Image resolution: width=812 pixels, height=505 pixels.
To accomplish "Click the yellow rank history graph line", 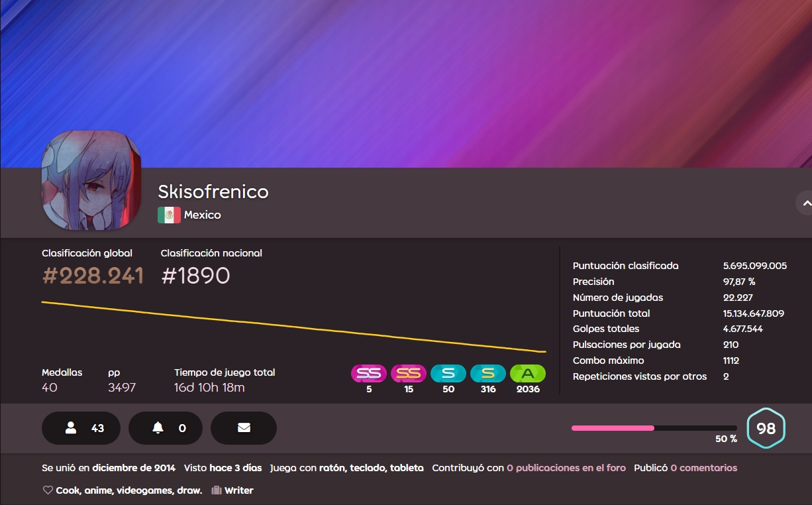I will pos(294,327).
